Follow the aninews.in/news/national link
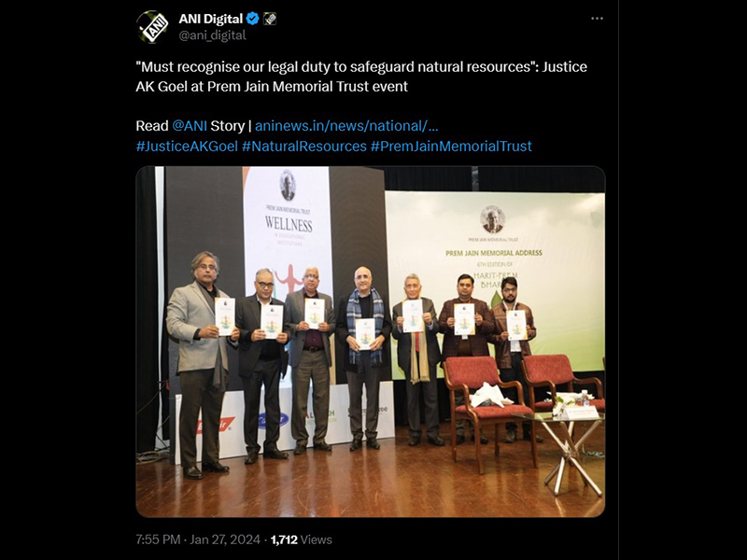Screen dimensions: 747x560 click(x=346, y=126)
